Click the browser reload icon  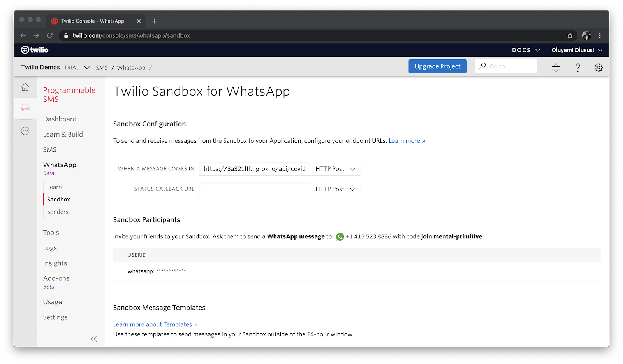49,35
